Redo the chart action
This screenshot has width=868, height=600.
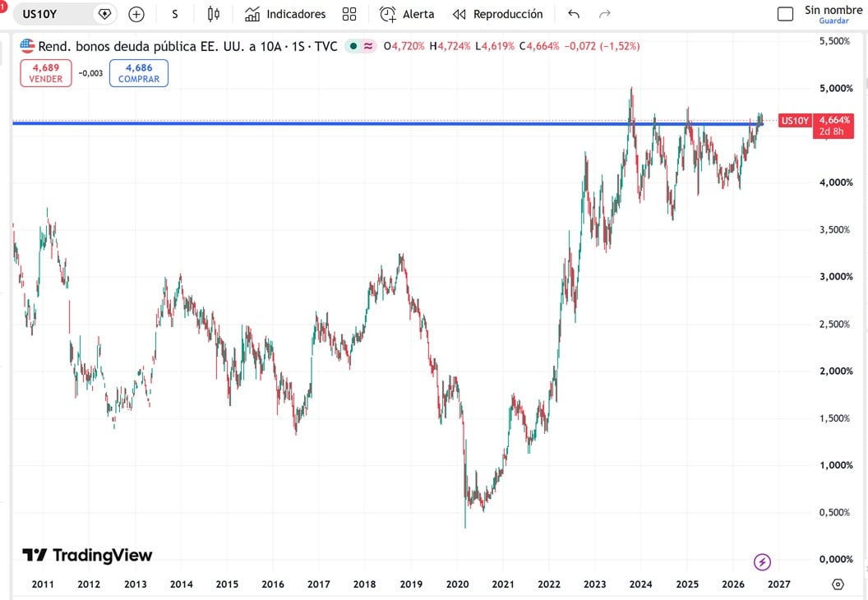pos(605,15)
